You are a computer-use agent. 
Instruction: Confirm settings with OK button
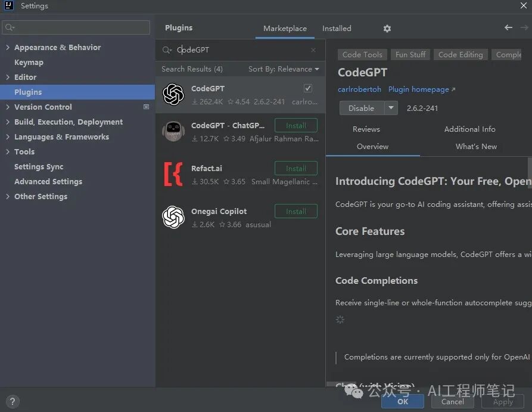click(403, 401)
